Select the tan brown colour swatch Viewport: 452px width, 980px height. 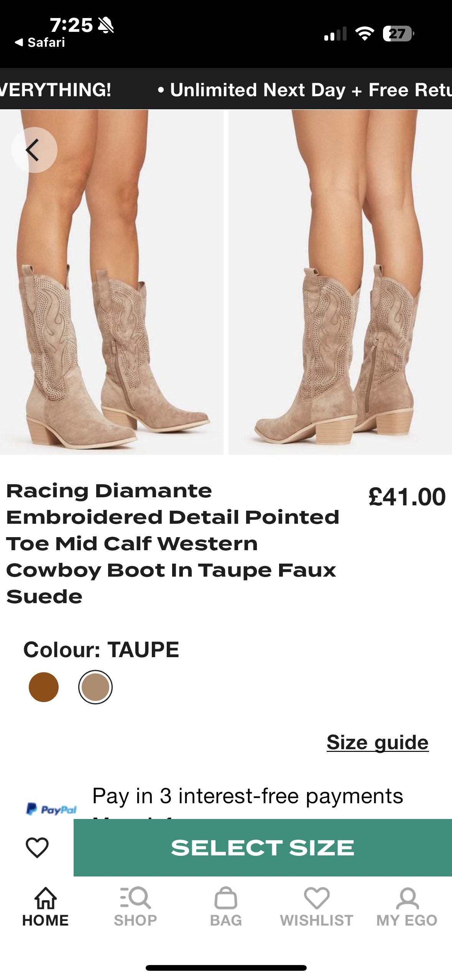click(x=44, y=687)
